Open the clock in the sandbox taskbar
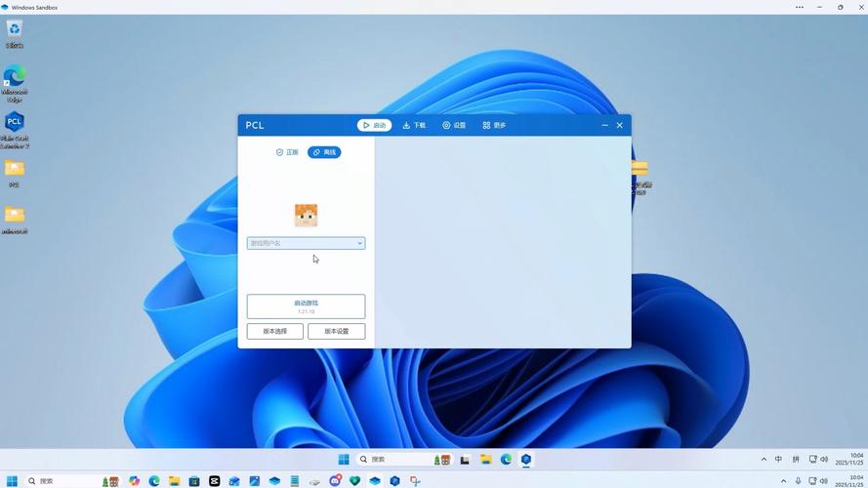The height and width of the screenshot is (488, 868). 849,460
